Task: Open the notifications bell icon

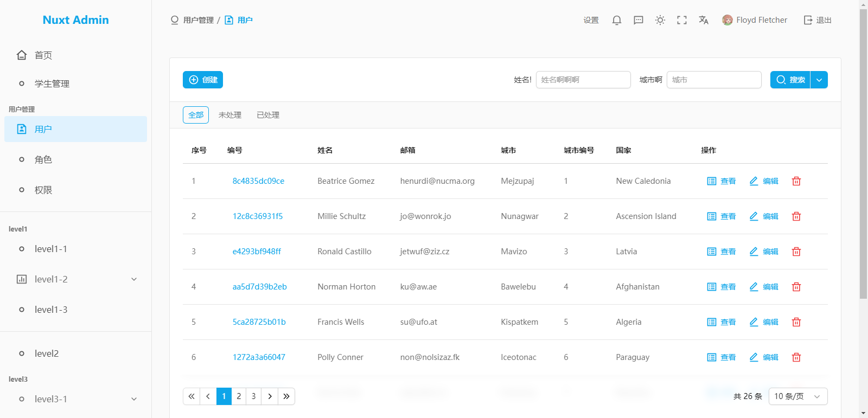Action: 617,20
